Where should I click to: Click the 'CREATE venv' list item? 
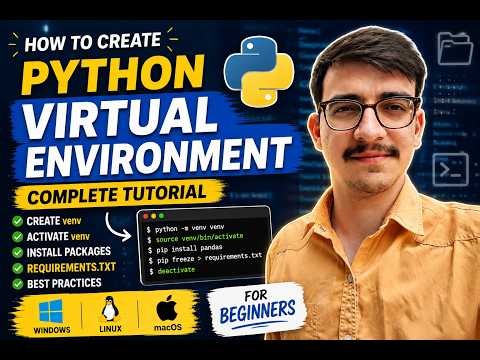pos(54,221)
